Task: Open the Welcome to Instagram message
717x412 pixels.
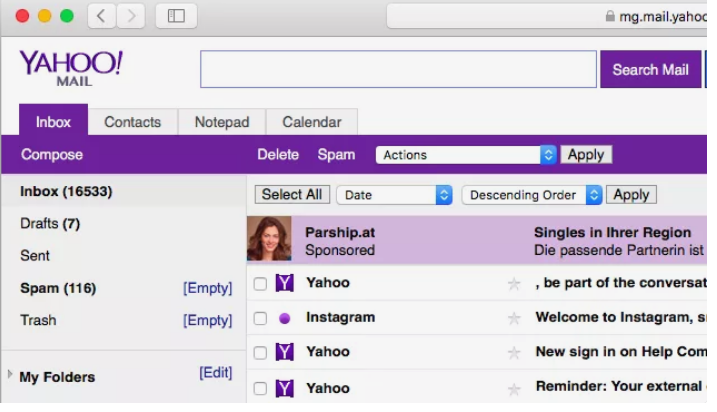Action: 621,317
